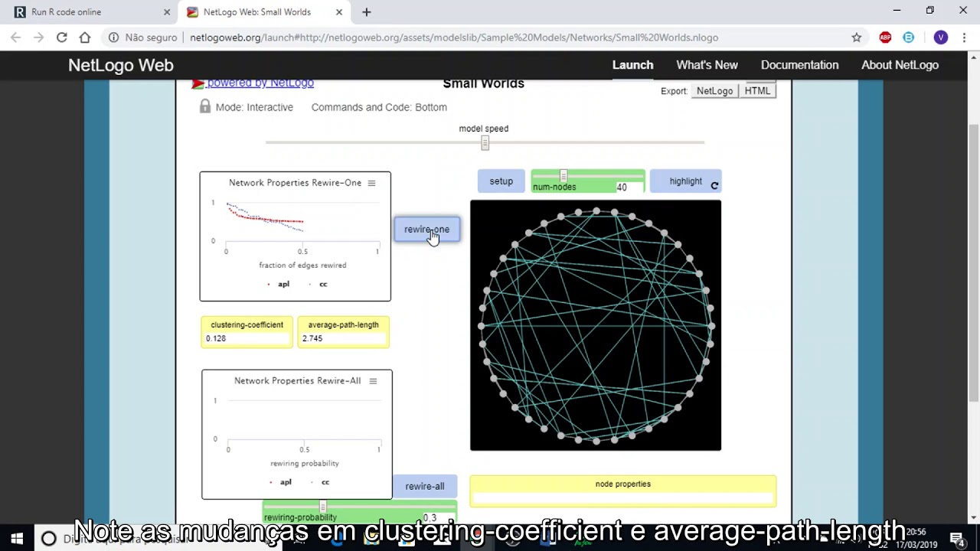The height and width of the screenshot is (551, 980).
Task: Click the Cortana search circle icon
Action: (x=48, y=539)
